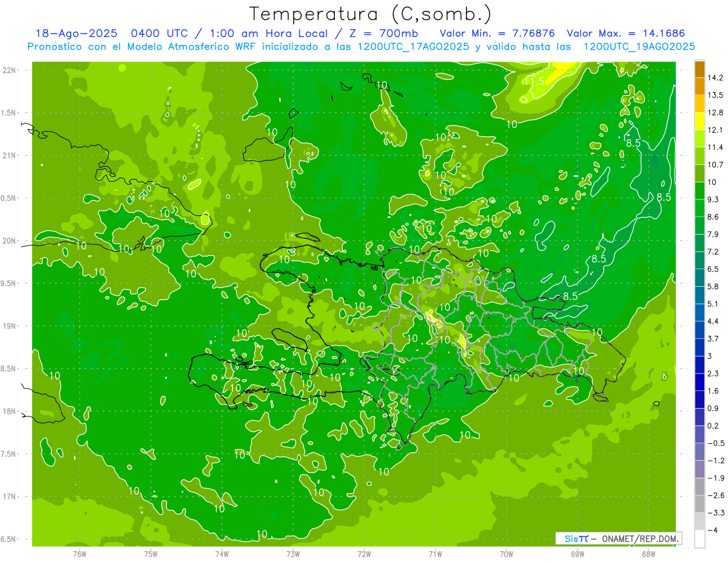
Task: Click the '18N' latitude axis label
Action: [x=10, y=411]
